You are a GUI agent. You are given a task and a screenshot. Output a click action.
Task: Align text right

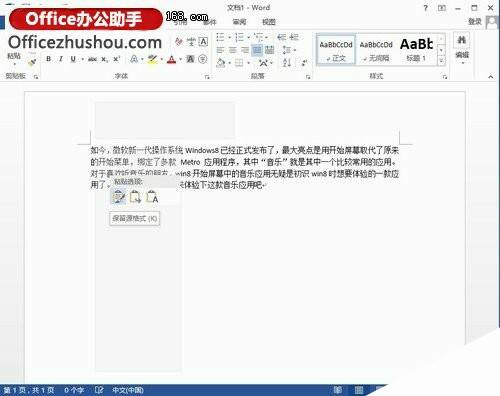pyautogui.click(x=245, y=50)
